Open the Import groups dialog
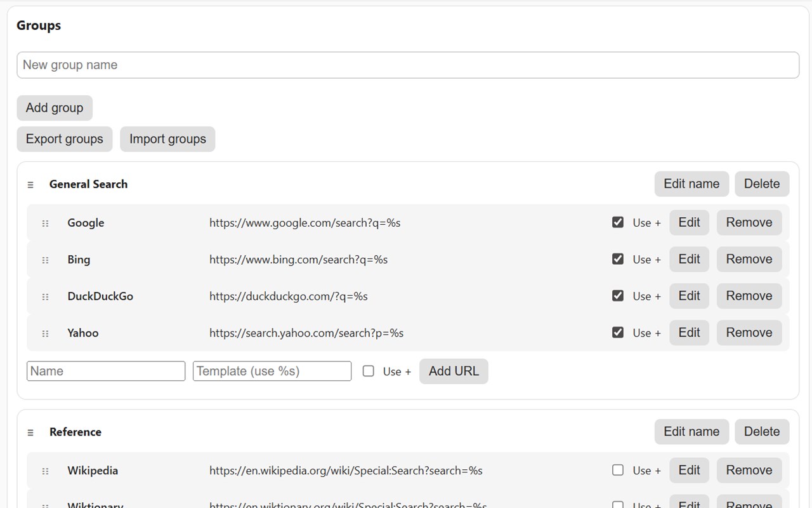The image size is (812, 508). point(167,139)
